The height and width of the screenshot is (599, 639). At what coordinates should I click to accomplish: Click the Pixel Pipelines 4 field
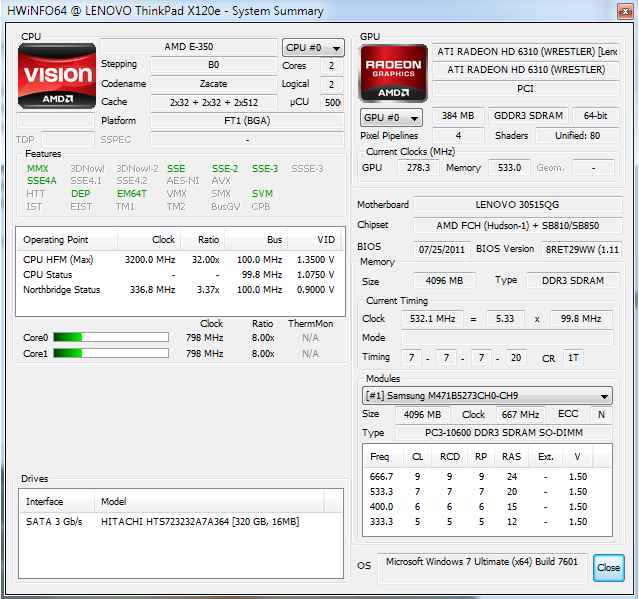pyautogui.click(x=458, y=136)
